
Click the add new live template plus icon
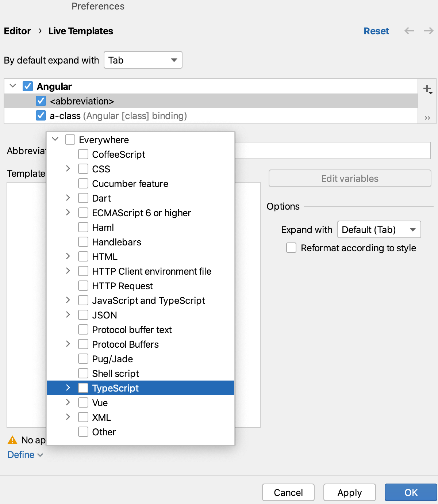coord(427,88)
